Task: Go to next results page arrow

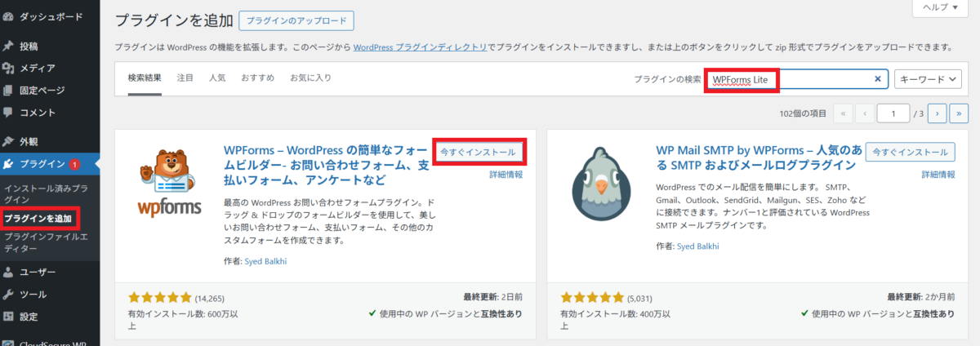Action: tap(938, 113)
